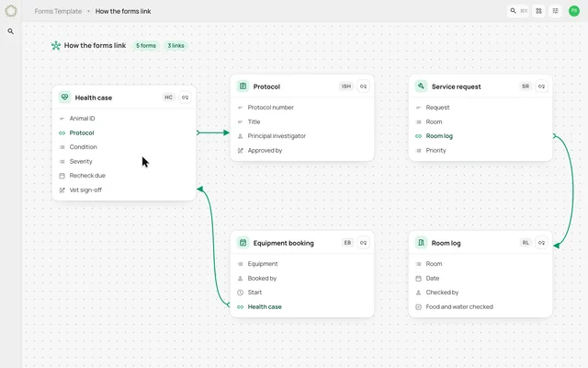This screenshot has width=588, height=368.
Task: Go to Forms Template breadcrumb
Action: [x=58, y=11]
